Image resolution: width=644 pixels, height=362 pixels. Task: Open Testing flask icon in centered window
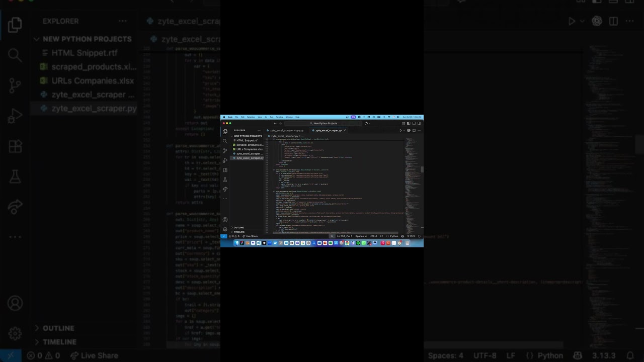[x=225, y=179]
